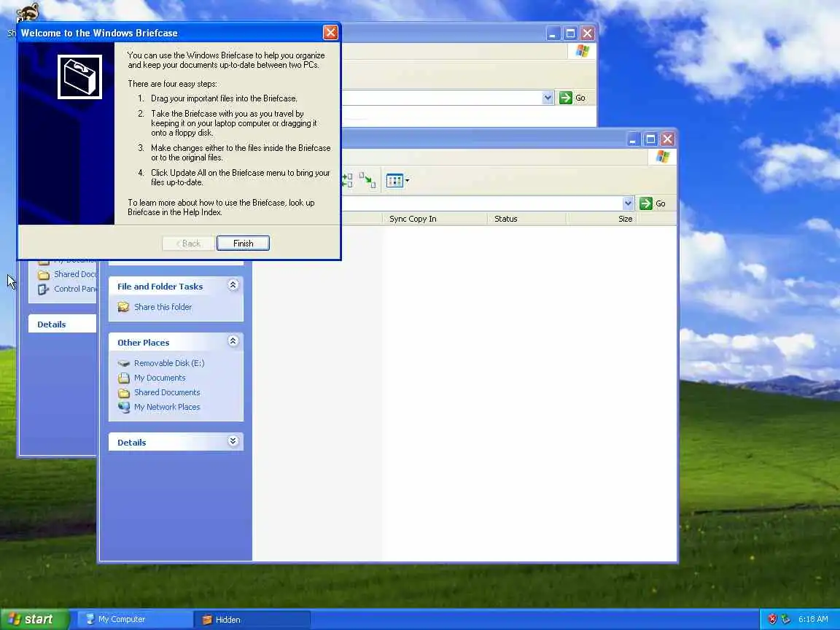Viewport: 840px width, 630px height.
Task: Maximize the front Briefcase window
Action: (650, 139)
